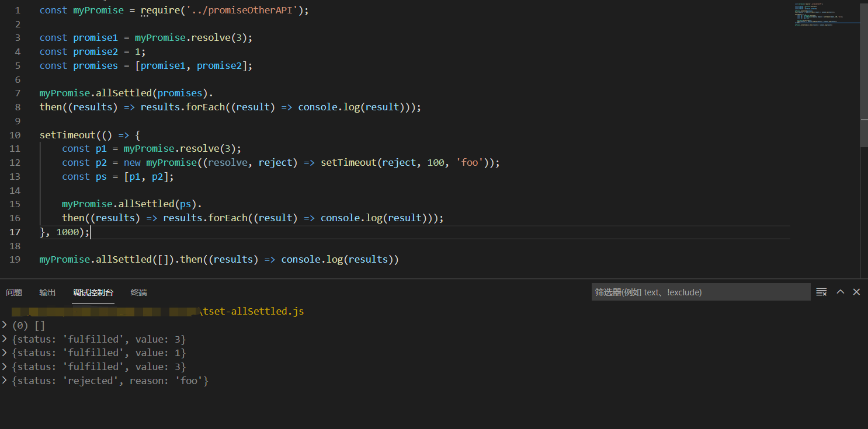Click ps declaration on line 13
Screen dimensions: 868x429
(x=101, y=177)
